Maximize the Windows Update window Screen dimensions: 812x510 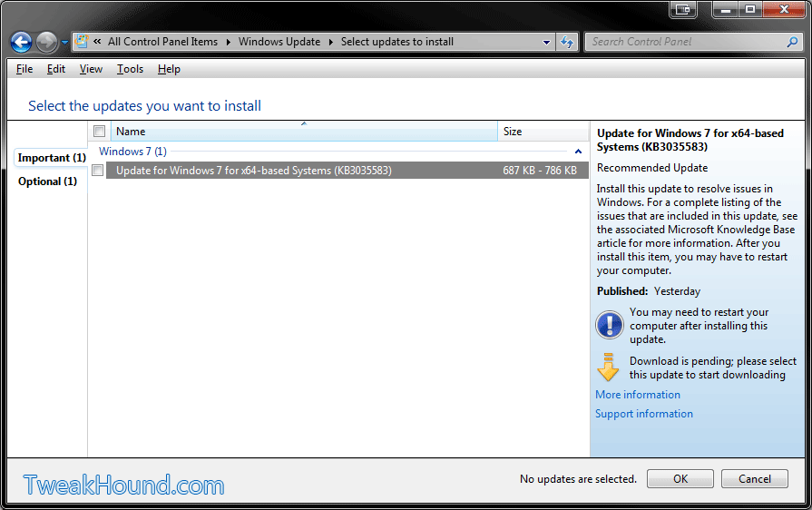(750, 9)
